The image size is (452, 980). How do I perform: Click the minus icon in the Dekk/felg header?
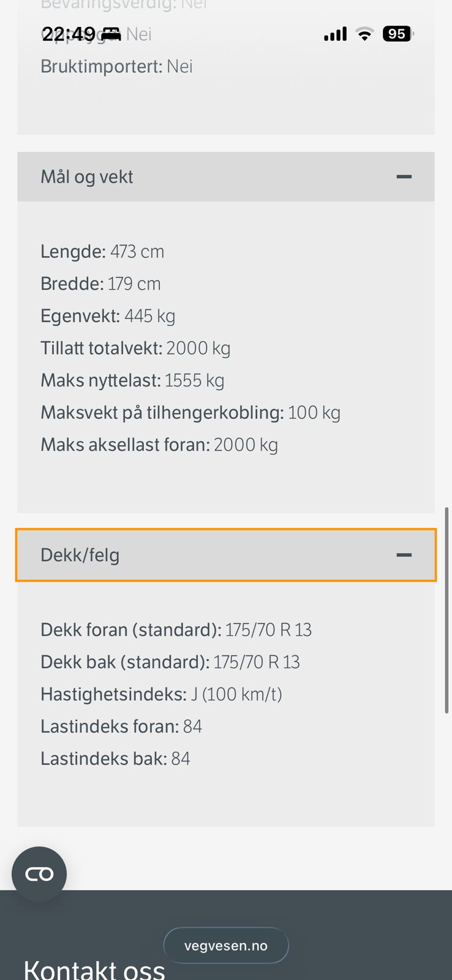point(404,555)
